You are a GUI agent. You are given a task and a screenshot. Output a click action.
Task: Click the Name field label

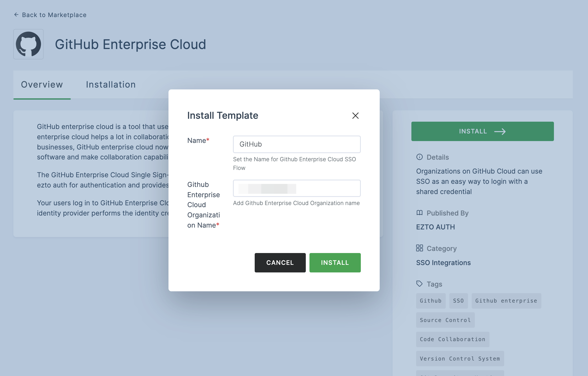pyautogui.click(x=198, y=141)
